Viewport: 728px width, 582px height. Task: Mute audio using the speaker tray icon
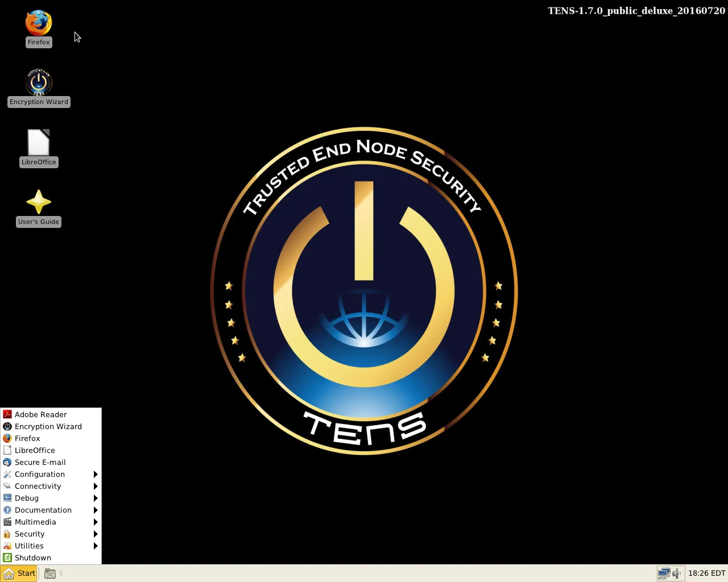(676, 573)
